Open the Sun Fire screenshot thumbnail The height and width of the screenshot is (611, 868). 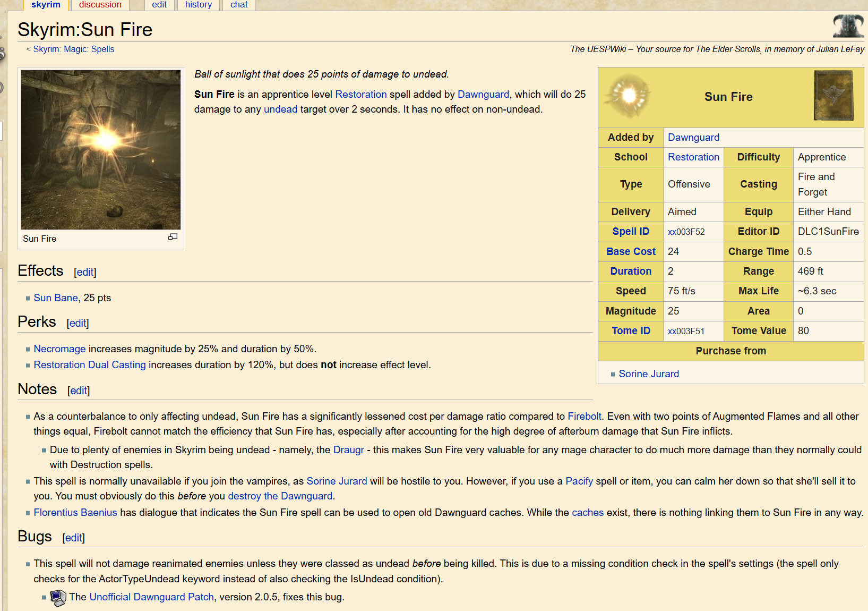101,150
